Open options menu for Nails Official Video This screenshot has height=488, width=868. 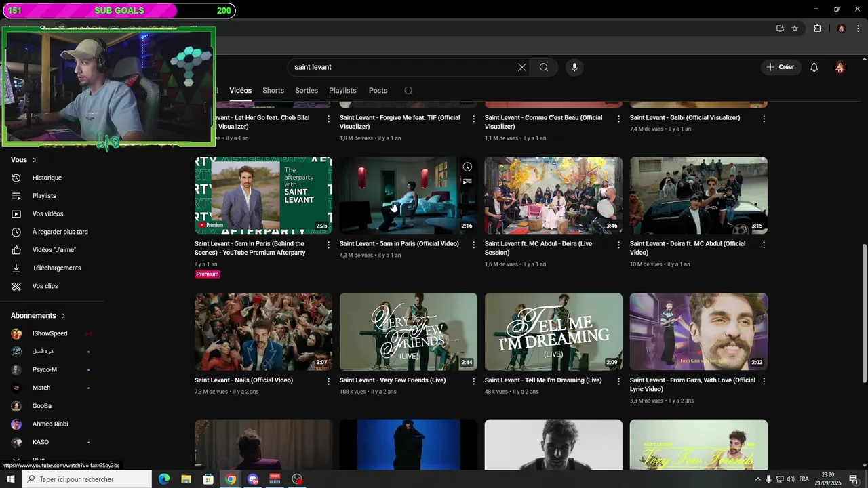coord(328,382)
